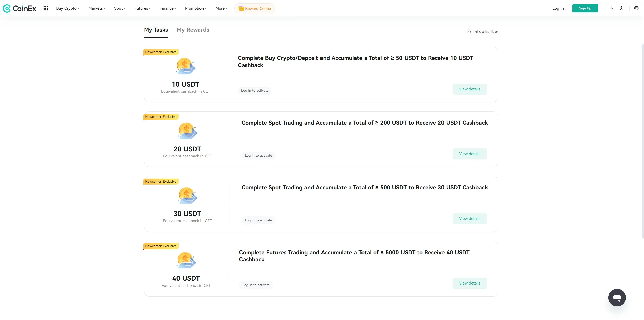Click the Futures Trading 5000 USDT task title

[x=354, y=256]
